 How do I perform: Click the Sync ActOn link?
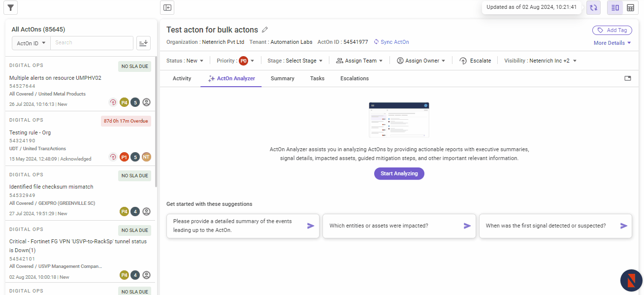point(391,42)
